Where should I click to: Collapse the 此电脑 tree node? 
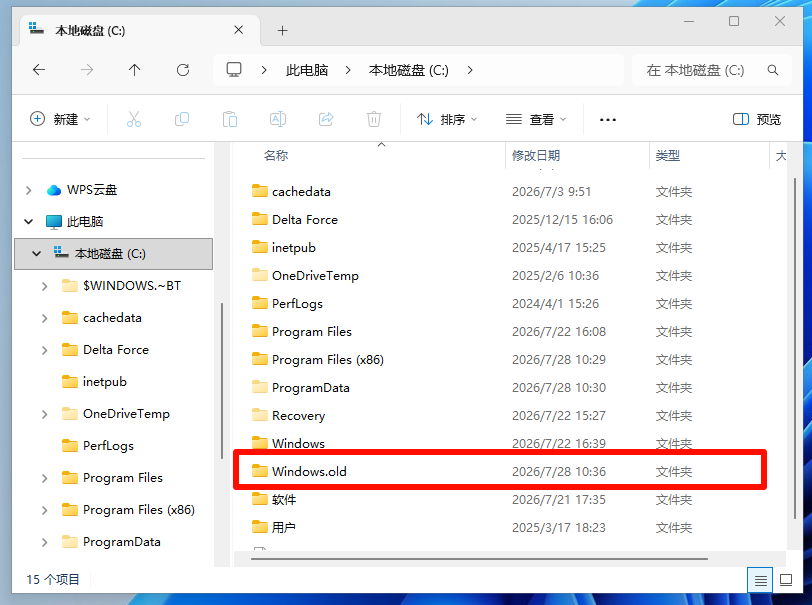pos(28,222)
